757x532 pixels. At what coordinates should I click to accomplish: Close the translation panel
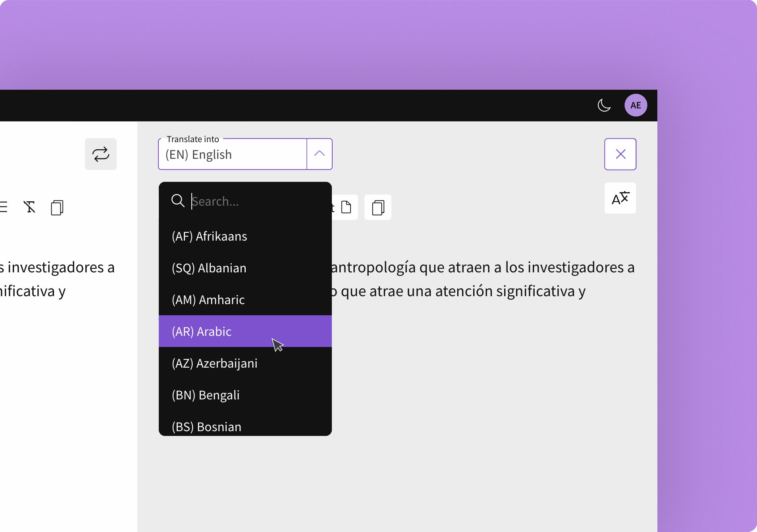click(x=620, y=154)
